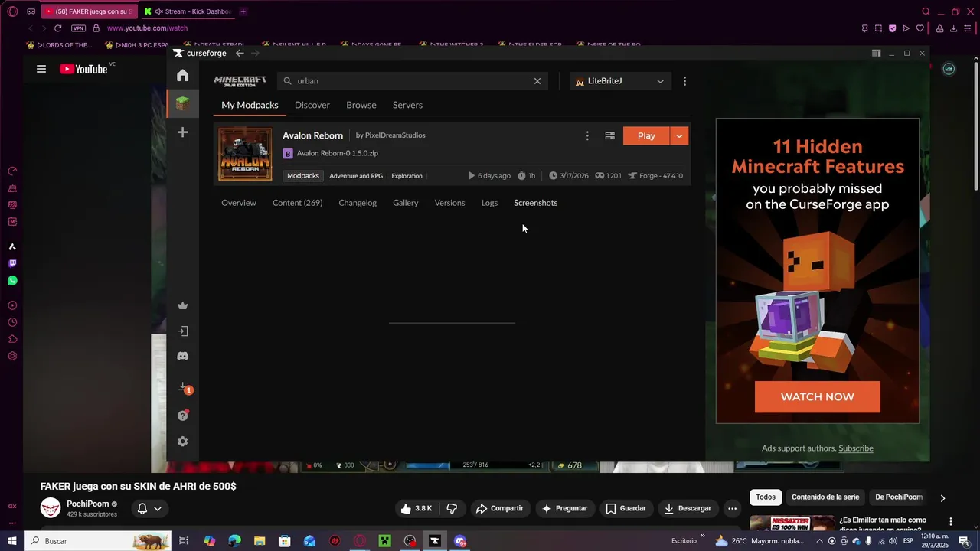Open the crown premium icon in CurseForge sidebar
The width and height of the screenshot is (980, 551).
click(x=182, y=305)
